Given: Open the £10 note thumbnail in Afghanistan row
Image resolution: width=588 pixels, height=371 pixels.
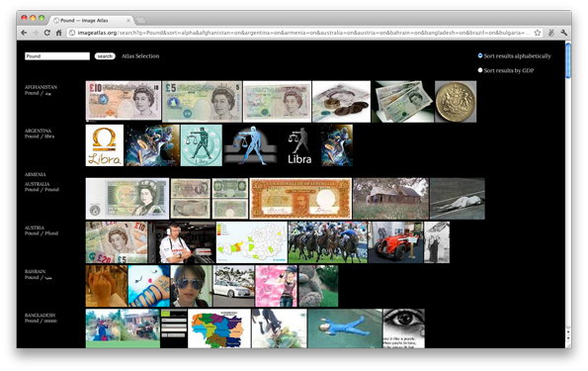Looking at the screenshot, I should (123, 101).
